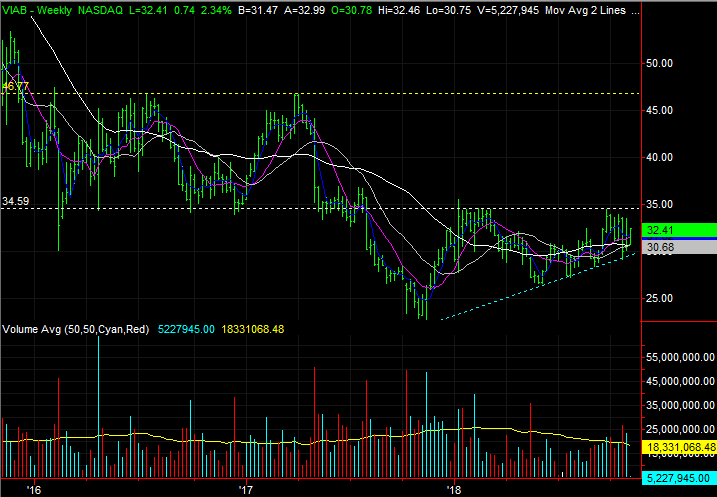Click the high value Hi=32.46
This screenshot has width=717, height=497.
(x=399, y=10)
